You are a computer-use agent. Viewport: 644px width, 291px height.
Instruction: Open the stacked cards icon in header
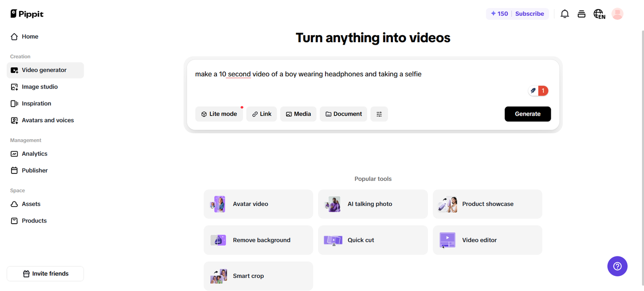582,14
